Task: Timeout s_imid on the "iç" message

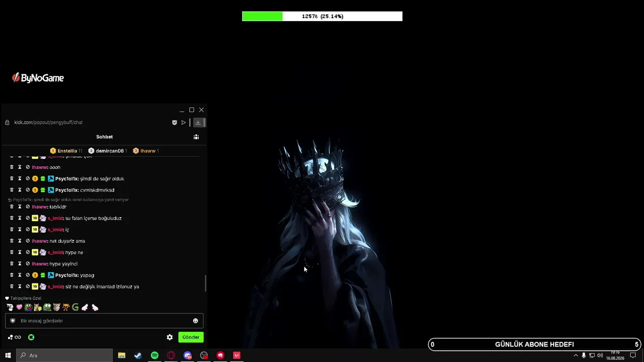Action: point(20,229)
